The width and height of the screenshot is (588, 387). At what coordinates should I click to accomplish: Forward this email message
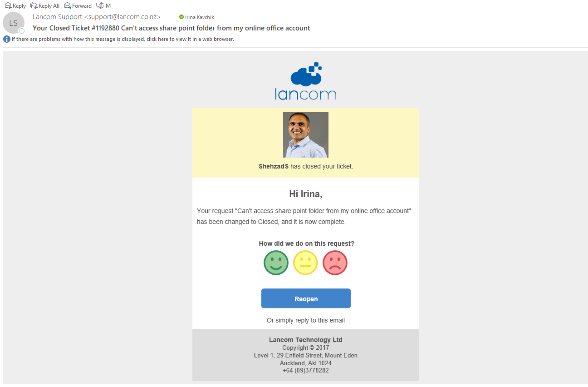pyautogui.click(x=78, y=6)
